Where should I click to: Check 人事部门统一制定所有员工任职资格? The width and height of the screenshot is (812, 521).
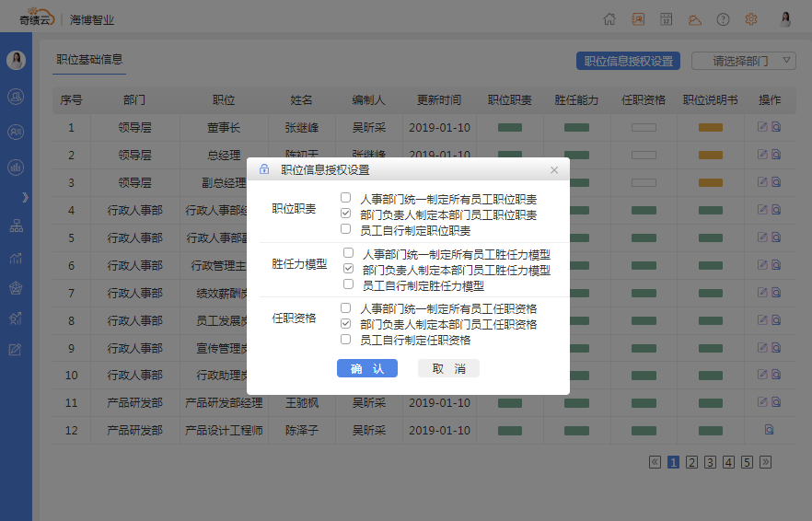tap(346, 307)
